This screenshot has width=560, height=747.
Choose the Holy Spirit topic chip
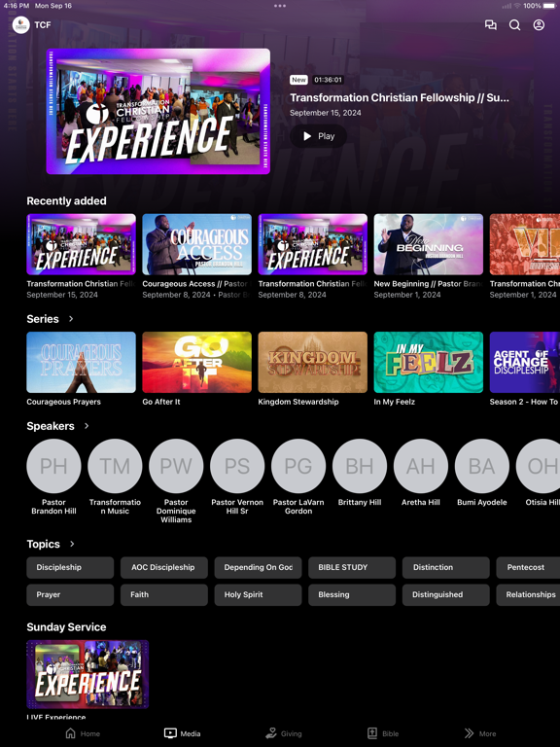[258, 594]
